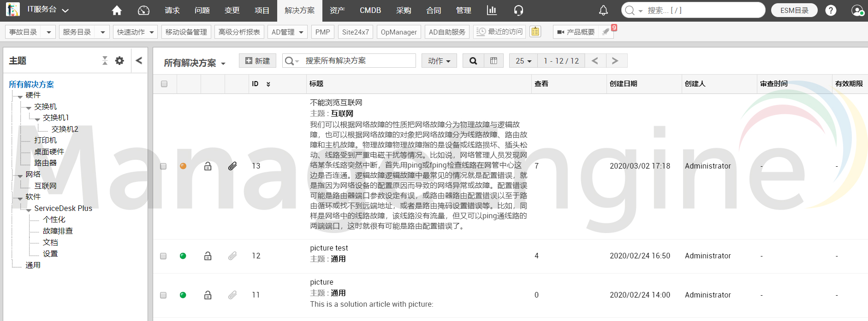Go to next page arrow

tap(615, 61)
